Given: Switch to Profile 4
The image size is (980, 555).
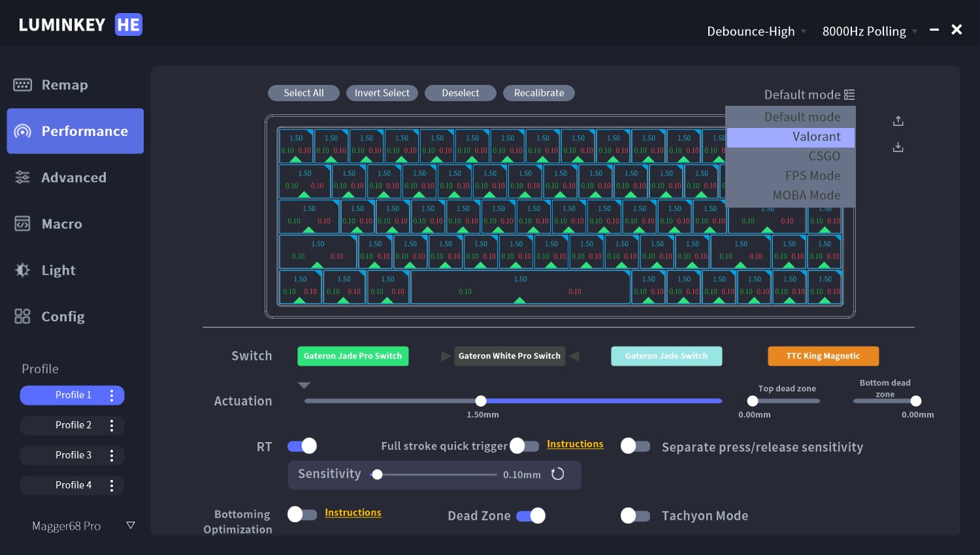Looking at the screenshot, I should [72, 485].
